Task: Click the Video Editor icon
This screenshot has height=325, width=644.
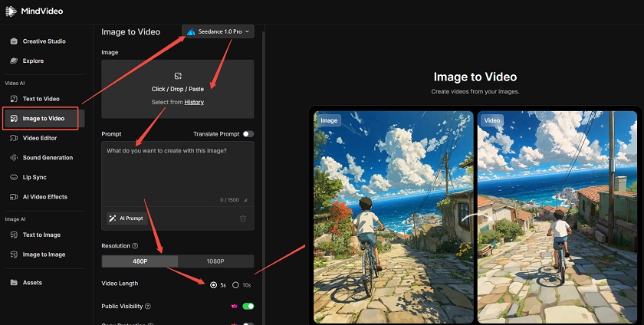Action: tap(14, 138)
